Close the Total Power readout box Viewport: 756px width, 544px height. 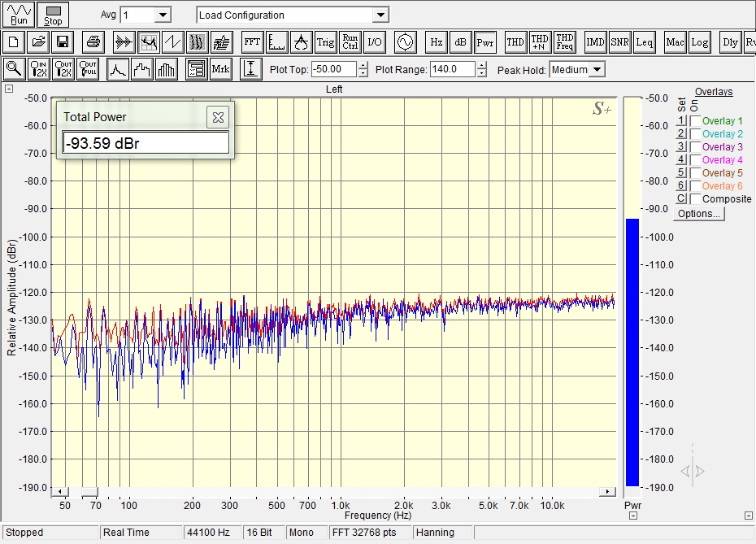click(218, 117)
